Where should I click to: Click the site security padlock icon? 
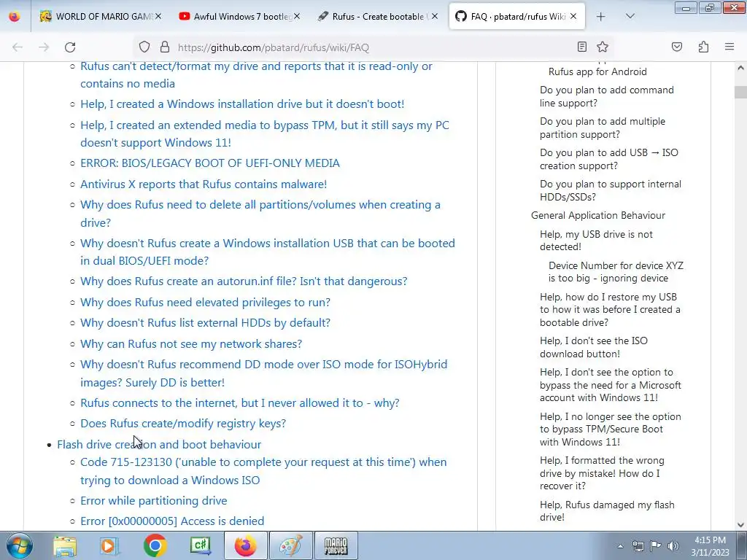165,47
